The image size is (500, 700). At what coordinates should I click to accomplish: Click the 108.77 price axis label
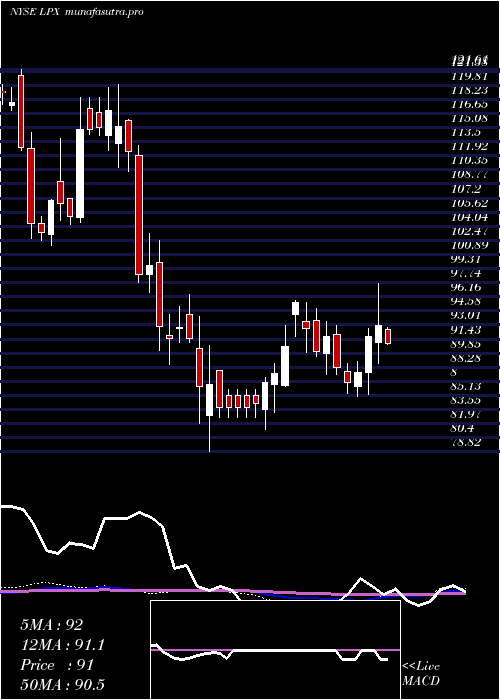[469, 175]
